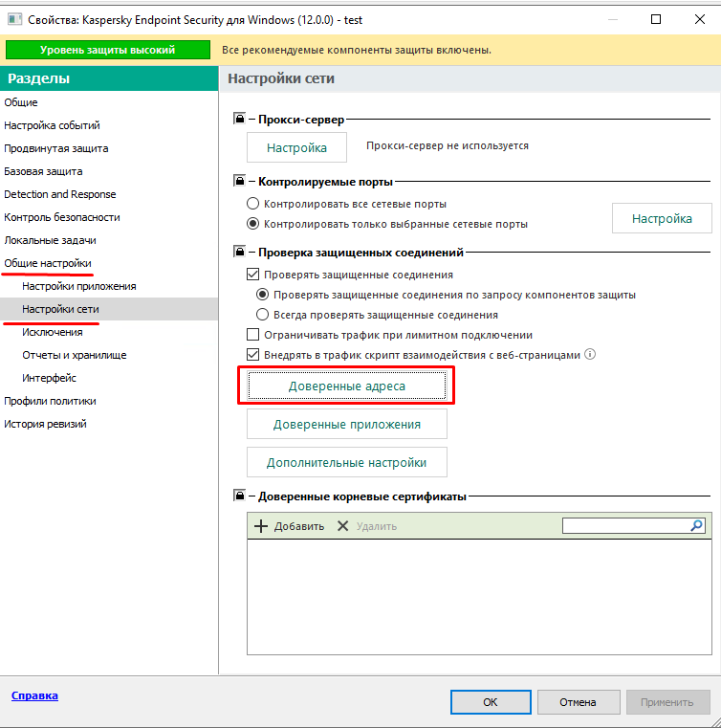Click the Применить button
The width and height of the screenshot is (721, 728).
point(668,702)
